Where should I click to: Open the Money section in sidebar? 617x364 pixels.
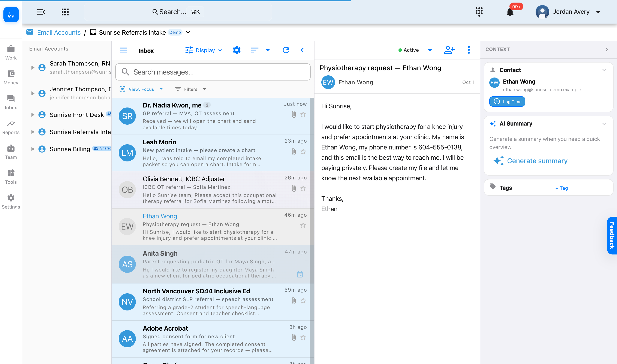pos(11,78)
